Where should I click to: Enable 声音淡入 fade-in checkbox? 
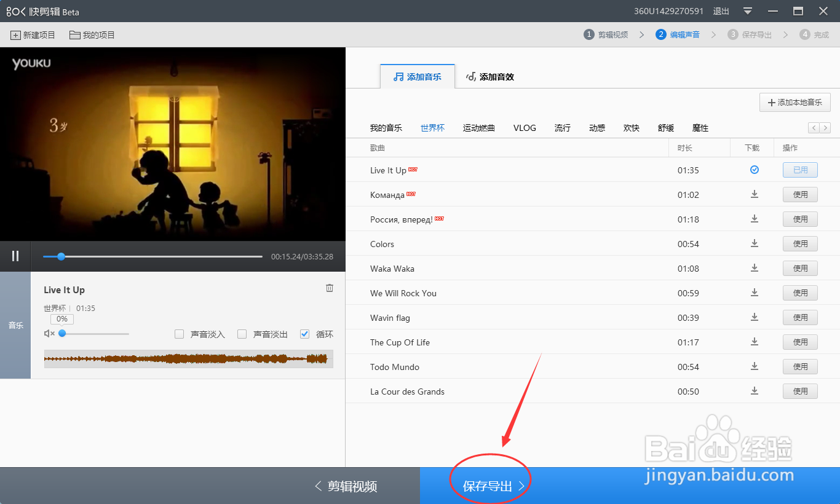(180, 334)
